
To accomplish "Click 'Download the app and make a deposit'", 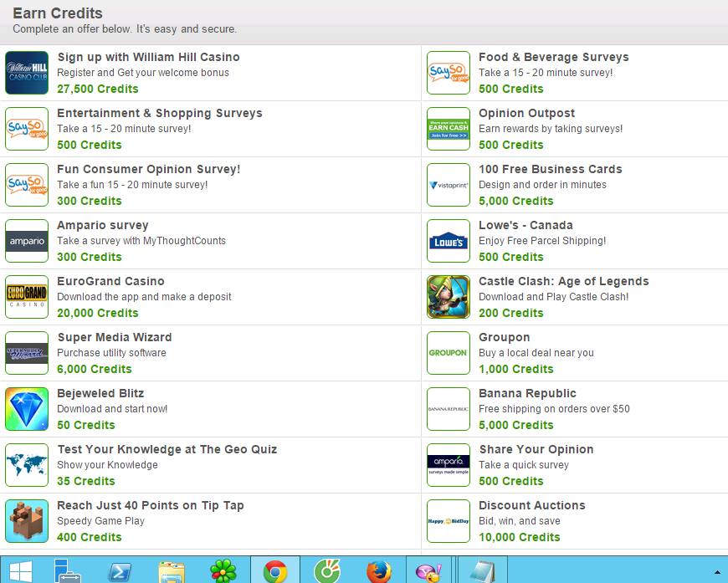I will click(x=144, y=297).
